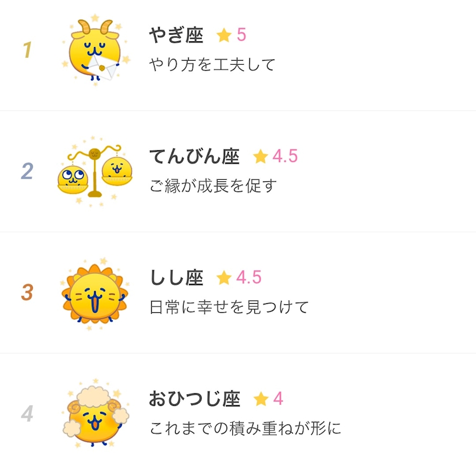Click the star icon beside やぎ座
The image size is (476, 467).
point(224,35)
